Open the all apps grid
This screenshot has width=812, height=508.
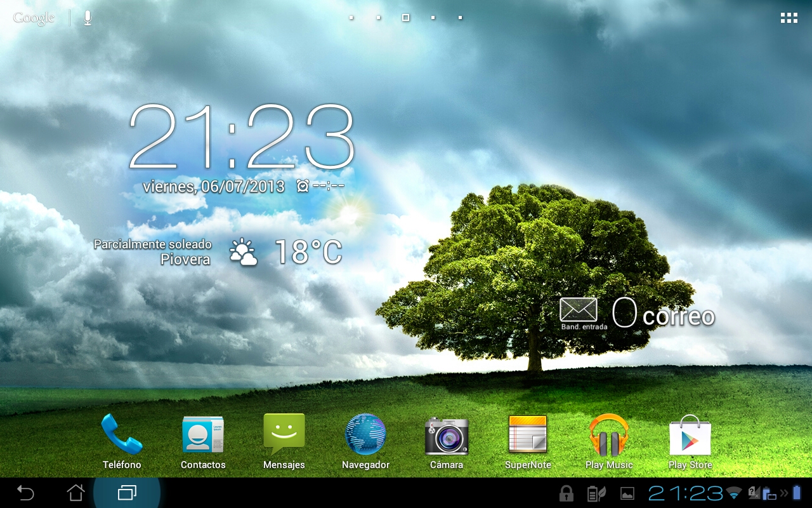789,18
